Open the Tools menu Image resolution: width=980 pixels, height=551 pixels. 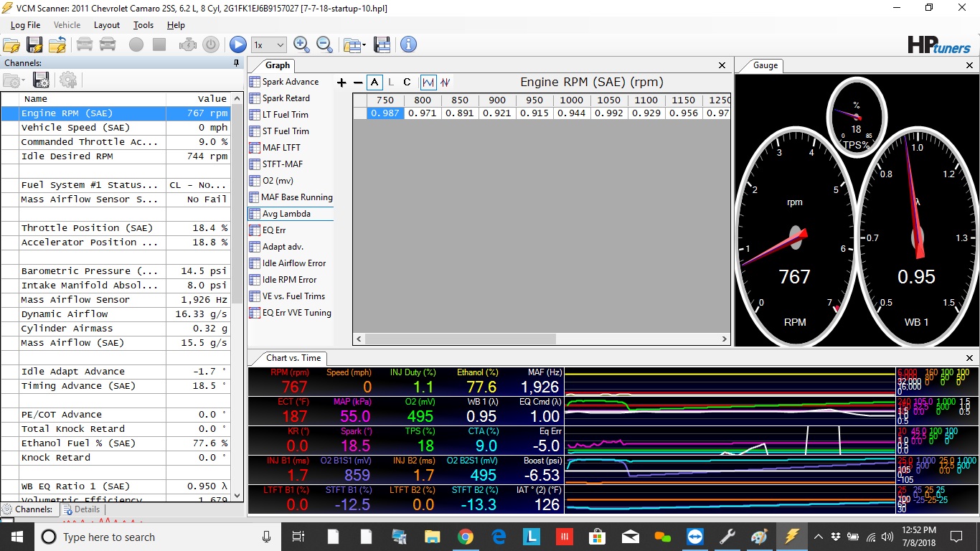point(143,25)
